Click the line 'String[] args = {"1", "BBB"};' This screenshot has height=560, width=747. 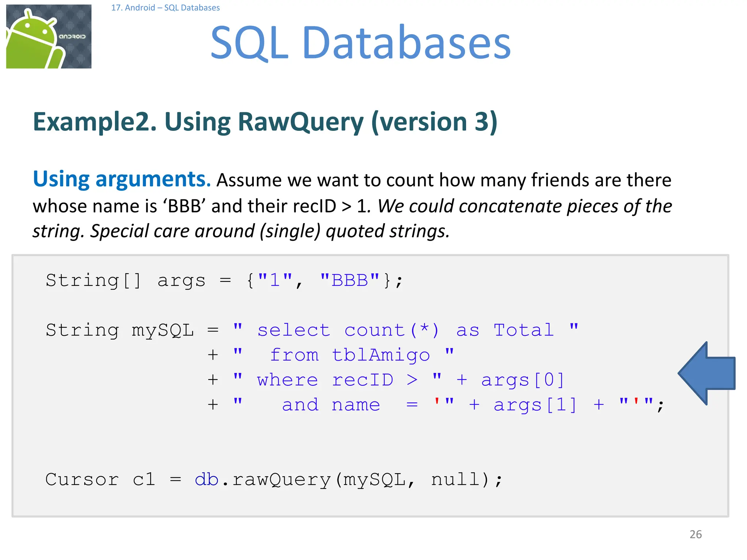click(224, 281)
